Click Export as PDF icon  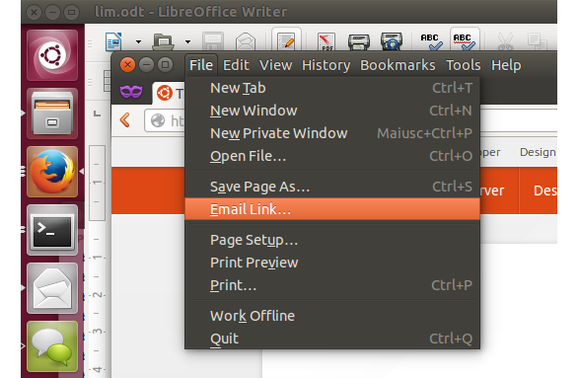click(326, 41)
